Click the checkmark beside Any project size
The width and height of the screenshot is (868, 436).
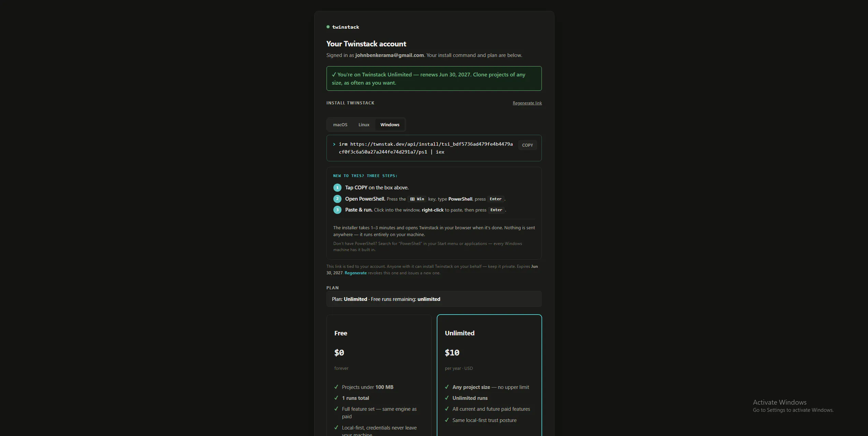(x=447, y=387)
